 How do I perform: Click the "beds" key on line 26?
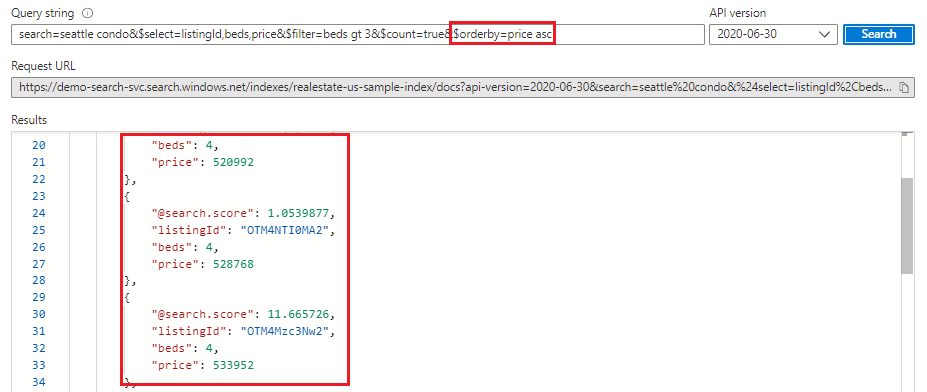[x=172, y=247]
